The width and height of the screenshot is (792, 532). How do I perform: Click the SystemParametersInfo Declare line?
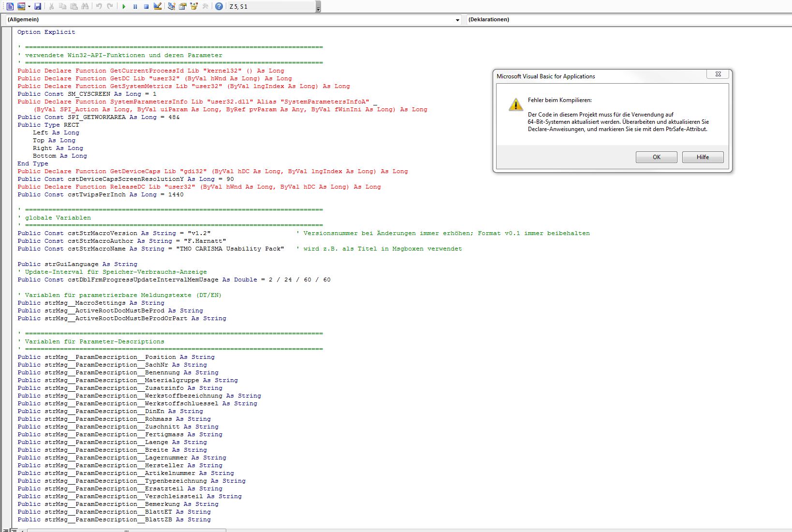[x=197, y=102]
